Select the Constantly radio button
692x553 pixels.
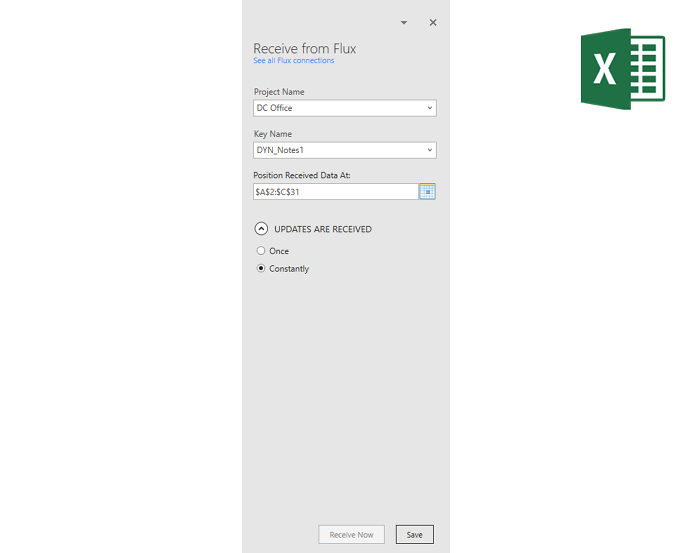(261, 268)
